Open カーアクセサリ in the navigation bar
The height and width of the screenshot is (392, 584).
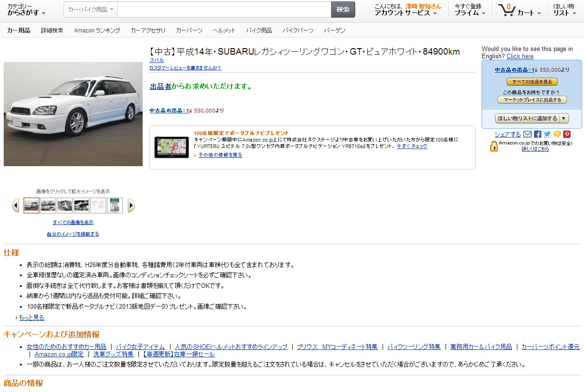tap(148, 30)
